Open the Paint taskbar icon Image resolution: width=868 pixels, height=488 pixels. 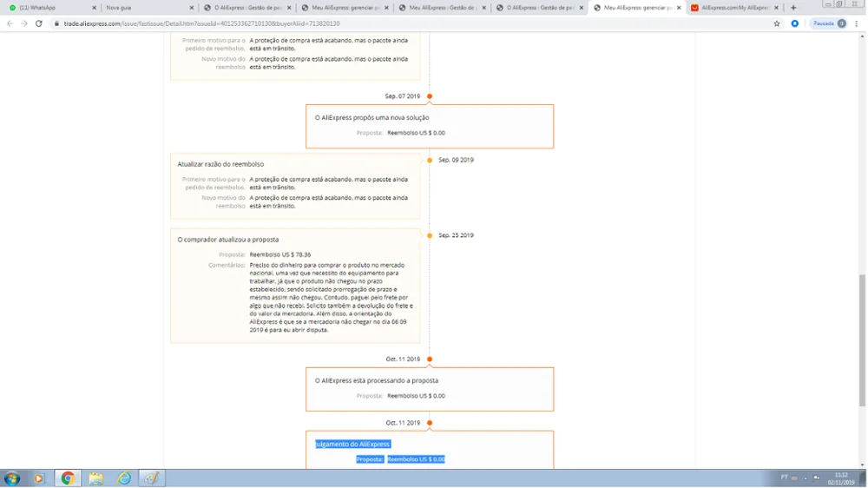152,478
